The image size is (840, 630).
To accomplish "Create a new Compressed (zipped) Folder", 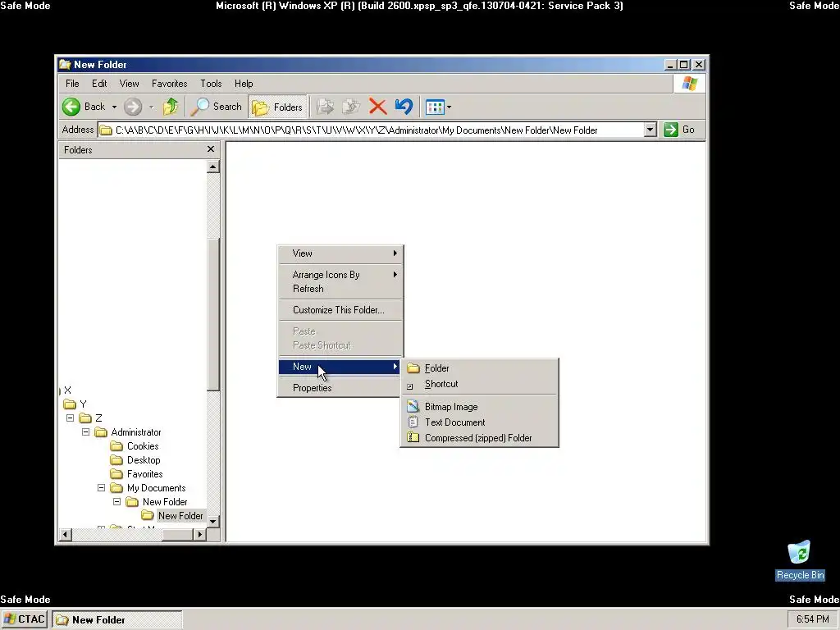I will click(479, 438).
